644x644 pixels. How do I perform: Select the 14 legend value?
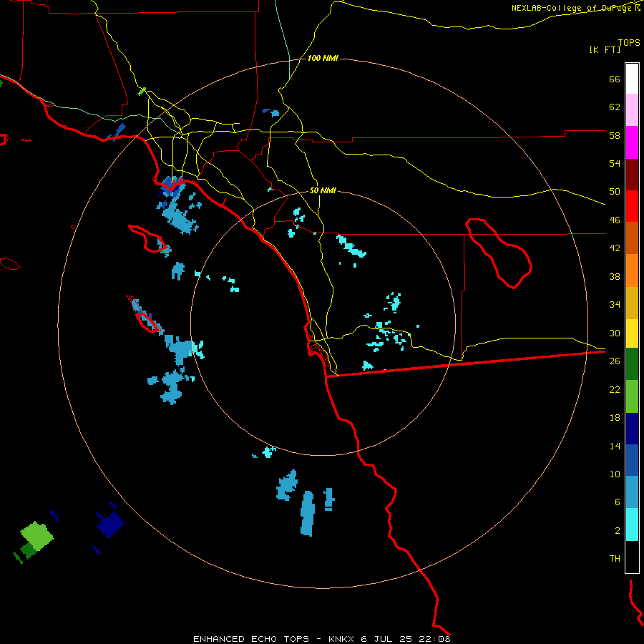(615, 446)
